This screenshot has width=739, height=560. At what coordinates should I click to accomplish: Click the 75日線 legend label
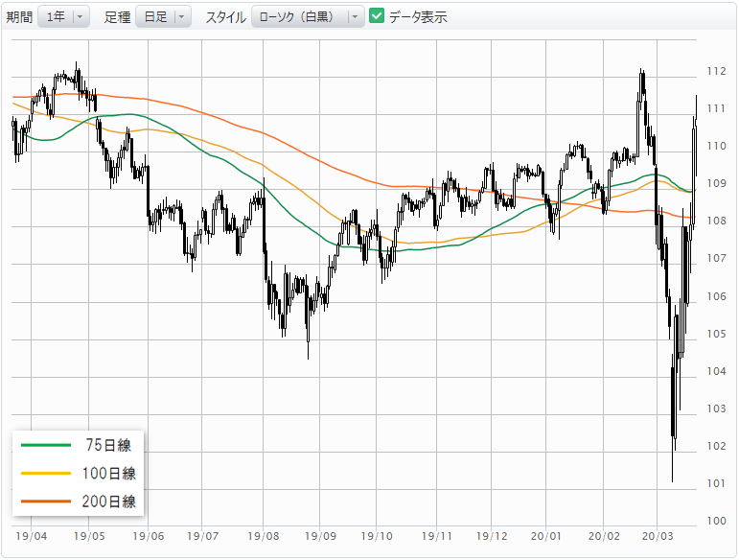coord(108,445)
